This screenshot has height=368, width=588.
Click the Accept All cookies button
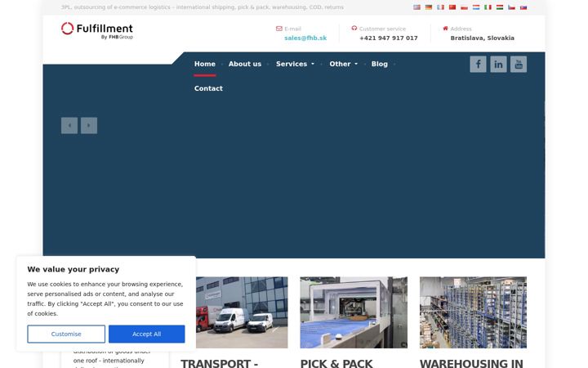click(147, 334)
